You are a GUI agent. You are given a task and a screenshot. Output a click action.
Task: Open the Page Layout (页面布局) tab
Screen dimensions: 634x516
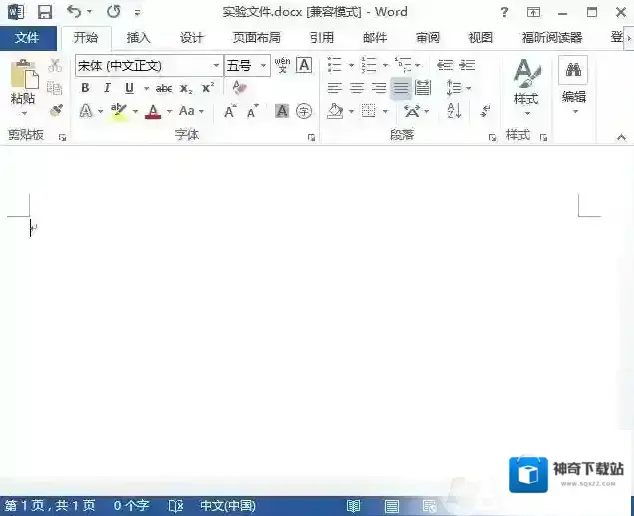256,38
